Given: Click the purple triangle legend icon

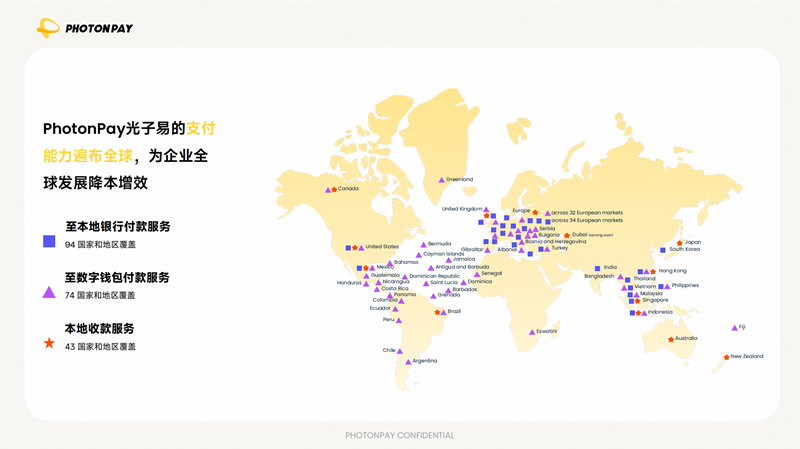Looking at the screenshot, I should point(49,293).
